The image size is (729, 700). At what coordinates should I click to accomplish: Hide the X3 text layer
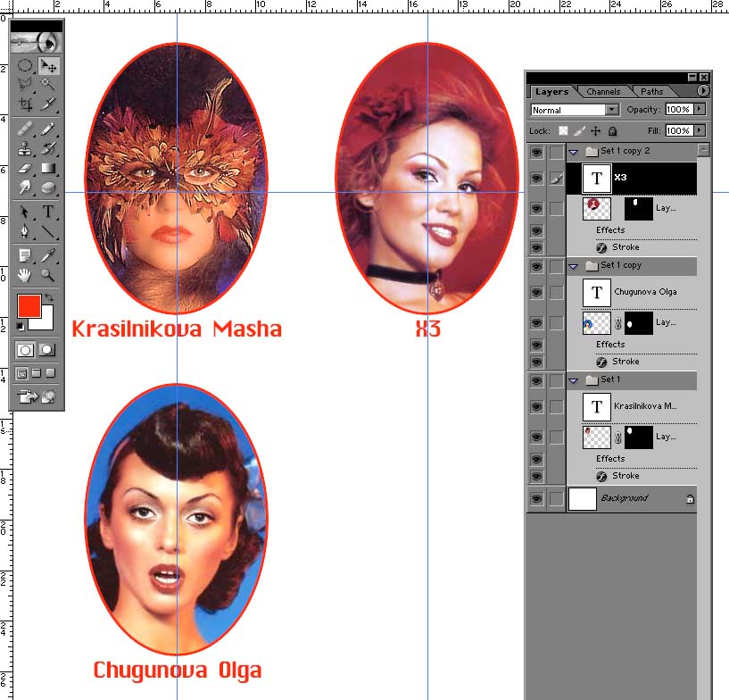click(536, 179)
